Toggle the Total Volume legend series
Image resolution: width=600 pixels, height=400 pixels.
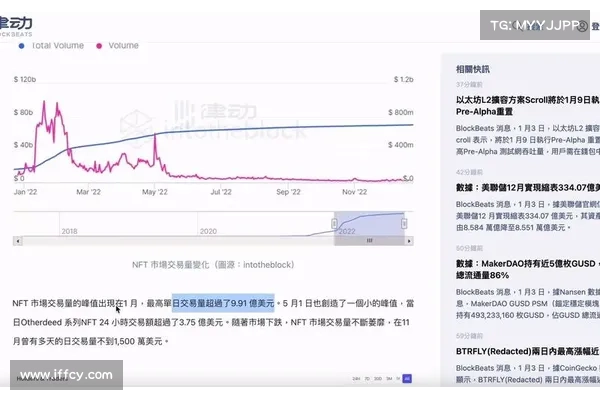coord(51,46)
